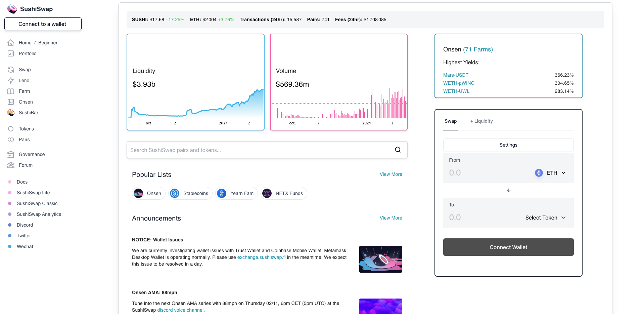
Task: Click the Twitter dot bullet
Action: coord(10,236)
